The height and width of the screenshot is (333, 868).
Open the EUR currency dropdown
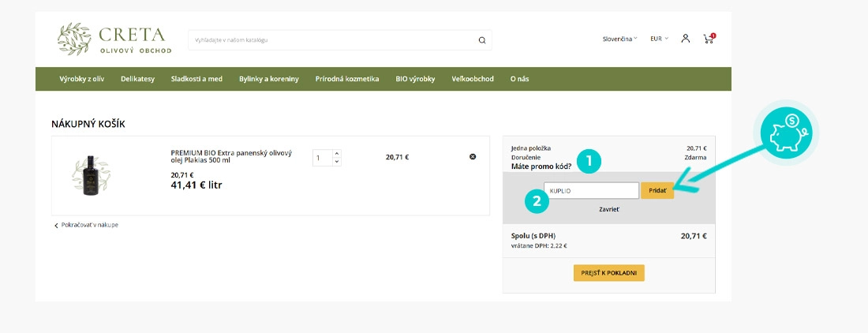tap(660, 39)
